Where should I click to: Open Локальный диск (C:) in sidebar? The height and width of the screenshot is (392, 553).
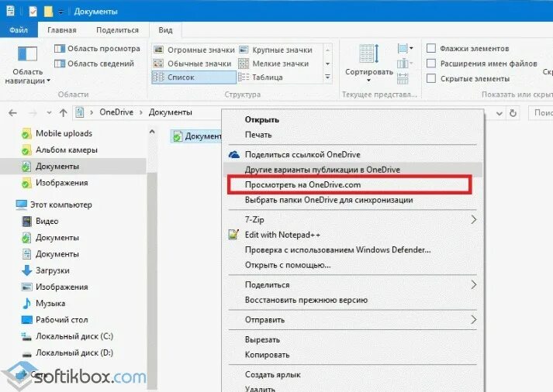pos(67,336)
